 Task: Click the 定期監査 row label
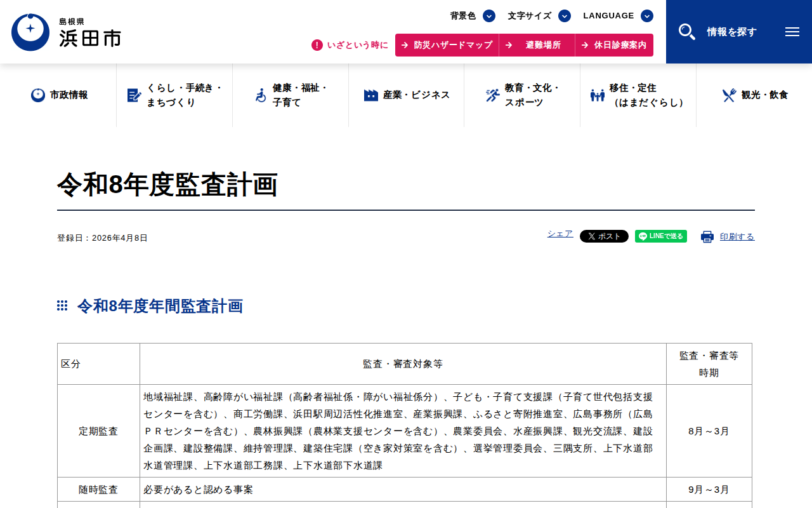tap(98, 431)
